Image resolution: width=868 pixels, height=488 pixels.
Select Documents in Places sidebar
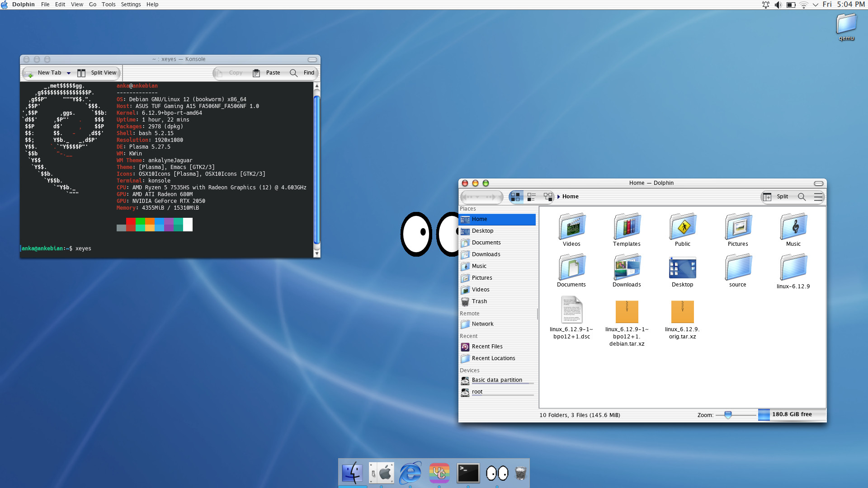coord(497,243)
